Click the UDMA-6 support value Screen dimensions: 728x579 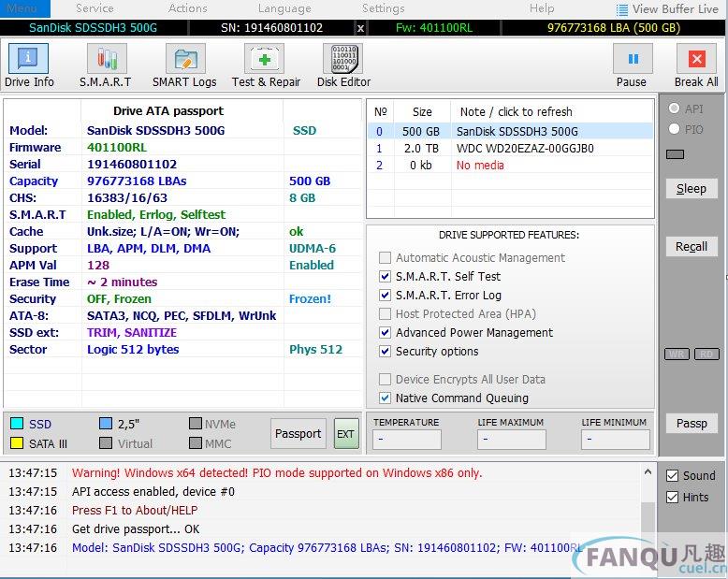point(312,249)
